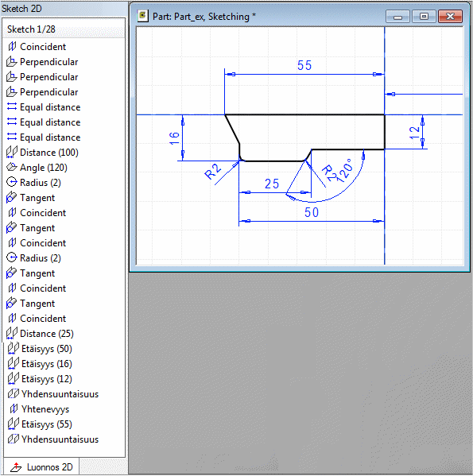Close the Part_ex sketching window
This screenshot has height=476, width=473.
click(x=450, y=16)
